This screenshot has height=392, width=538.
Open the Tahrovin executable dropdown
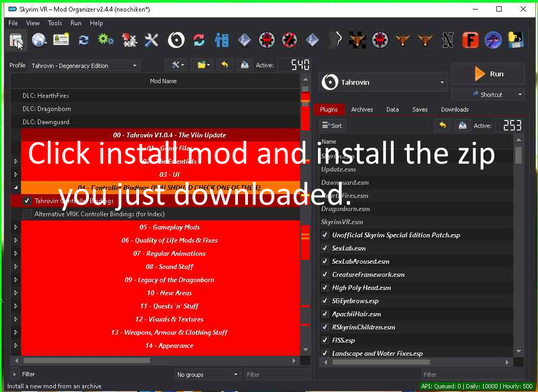(383, 82)
